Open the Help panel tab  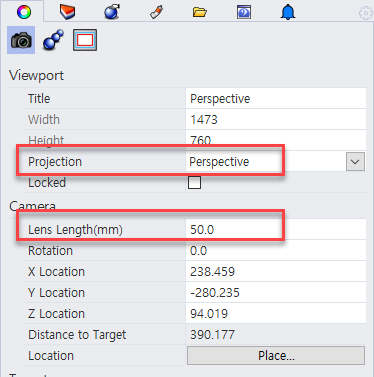244,13
